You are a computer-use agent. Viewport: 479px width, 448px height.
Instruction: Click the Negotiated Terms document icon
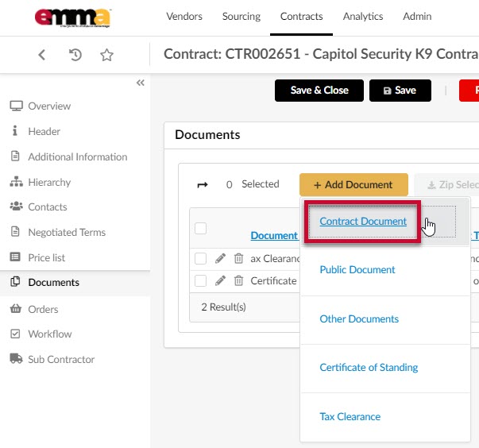tap(15, 231)
